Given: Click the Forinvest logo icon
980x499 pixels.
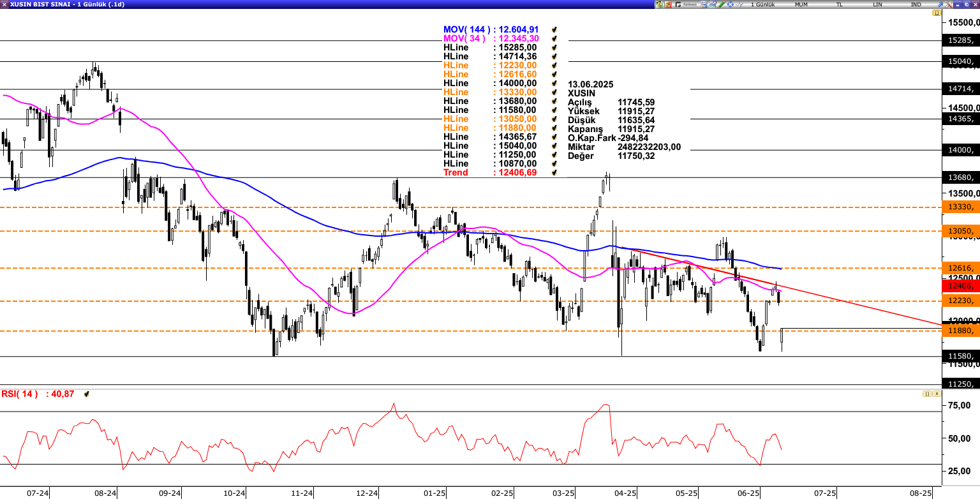Looking at the screenshot, I should (x=686, y=4).
